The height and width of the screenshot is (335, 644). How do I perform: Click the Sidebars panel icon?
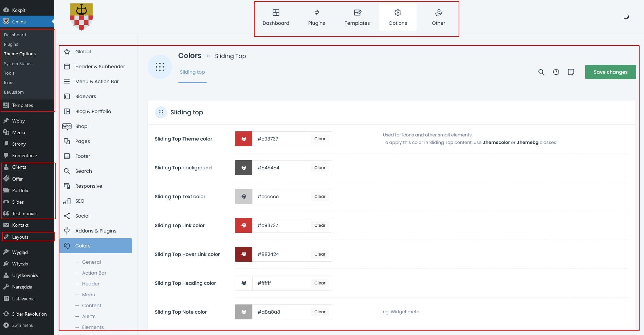(x=67, y=96)
